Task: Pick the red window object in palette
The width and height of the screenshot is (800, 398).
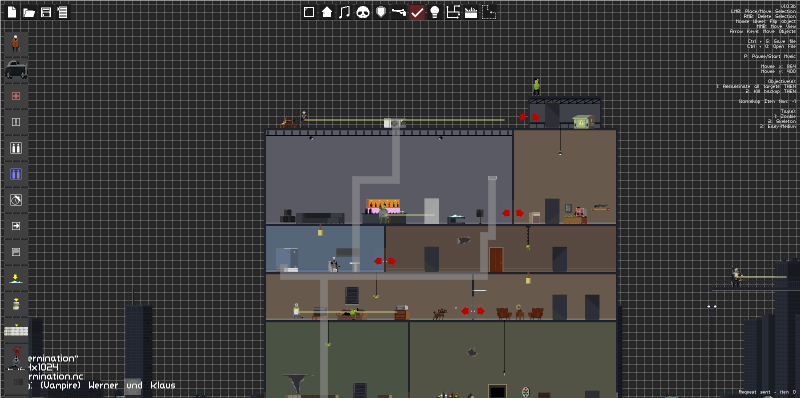Action: [x=16, y=96]
